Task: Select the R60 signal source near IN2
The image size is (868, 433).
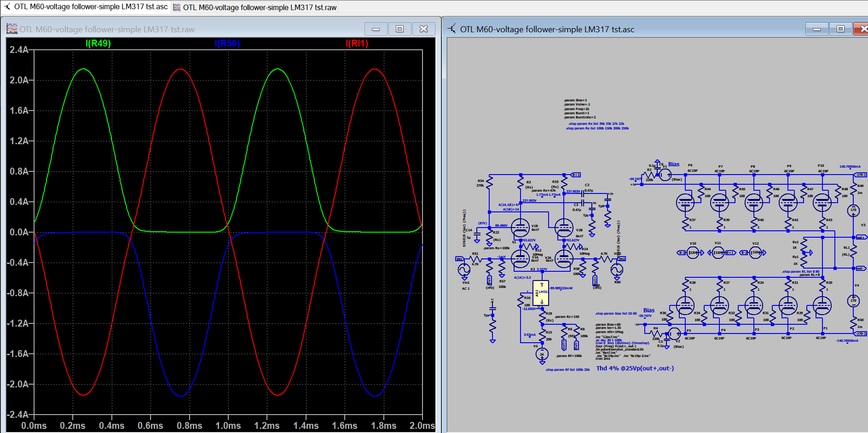Action: (x=617, y=269)
